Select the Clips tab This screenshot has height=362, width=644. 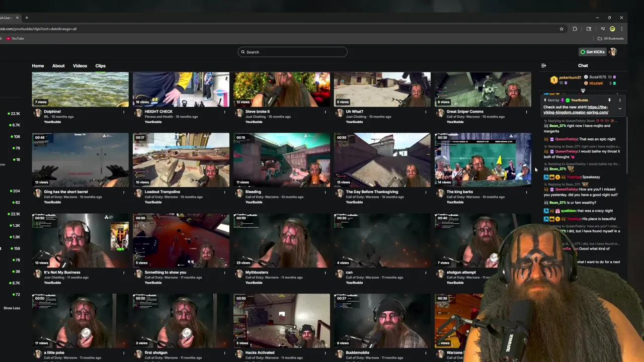[101, 66]
